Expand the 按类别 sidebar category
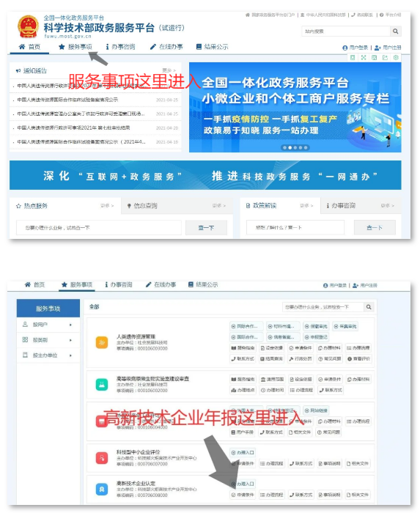The height and width of the screenshot is (513, 420). pos(48,340)
